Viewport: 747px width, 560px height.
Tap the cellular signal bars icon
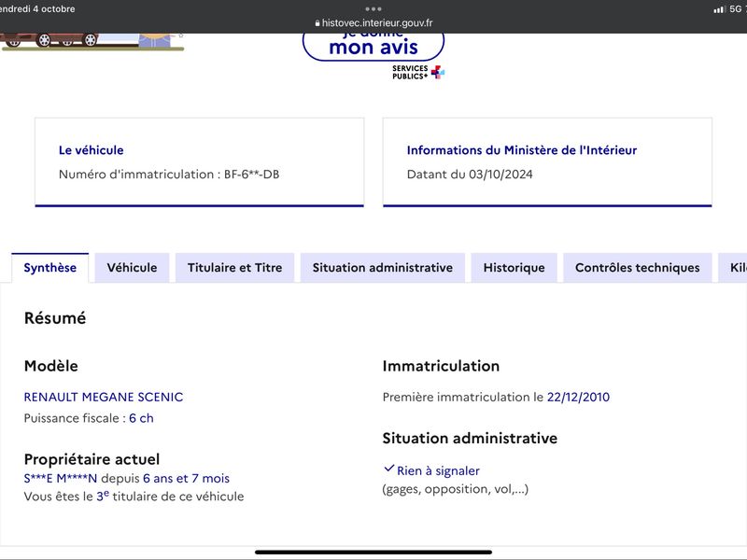719,9
